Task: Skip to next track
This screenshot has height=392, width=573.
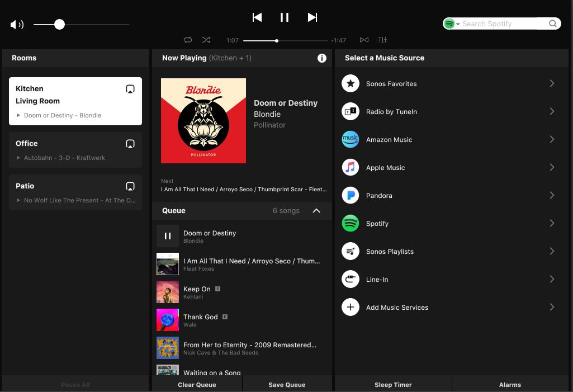Action: coord(312,17)
